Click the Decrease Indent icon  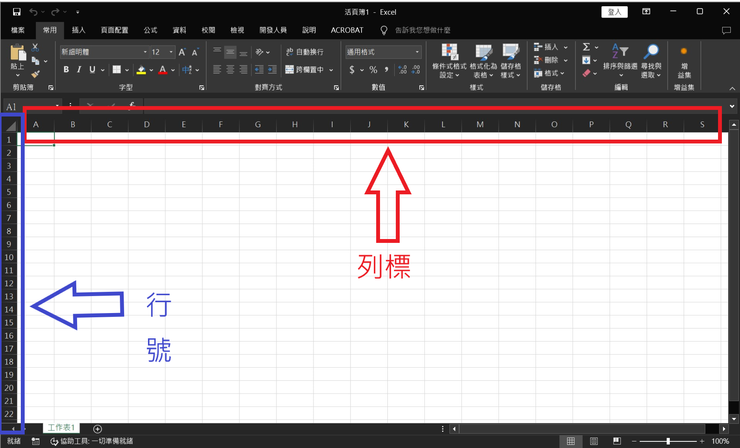coord(259,70)
